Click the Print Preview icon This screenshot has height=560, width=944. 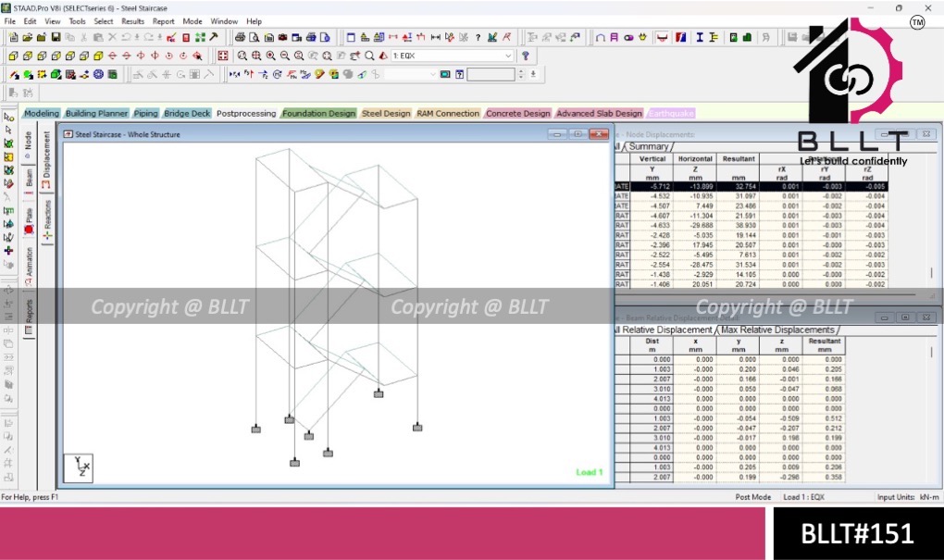255,37
